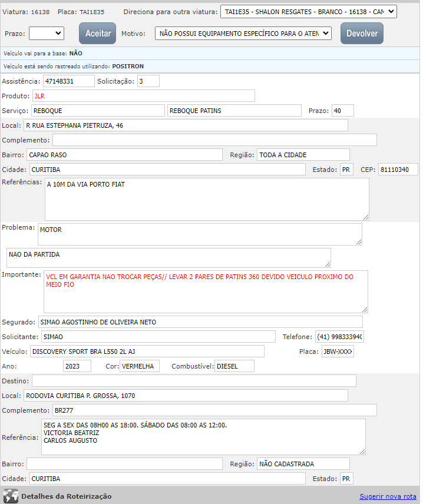Image resolution: width=423 pixels, height=504 pixels.
Task: Select the Telefone input field
Action: click(339, 337)
